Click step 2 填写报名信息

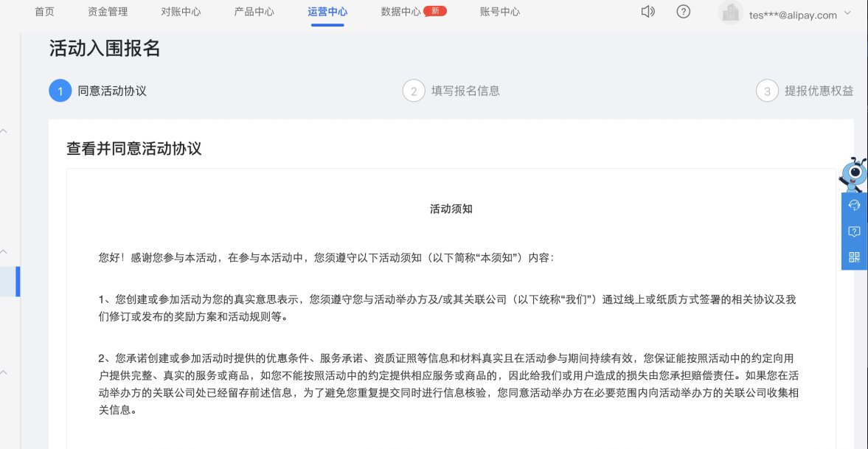tap(451, 91)
